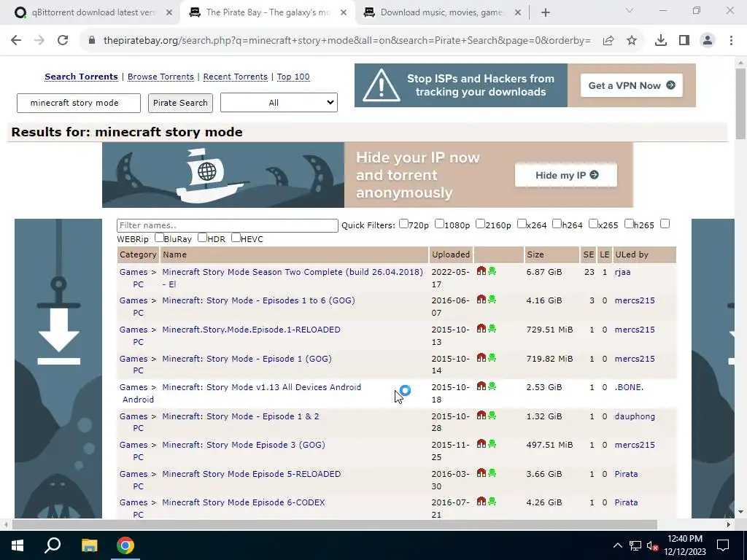Enable the 1080p quick filter
This screenshot has height=560, width=747.
click(439, 224)
